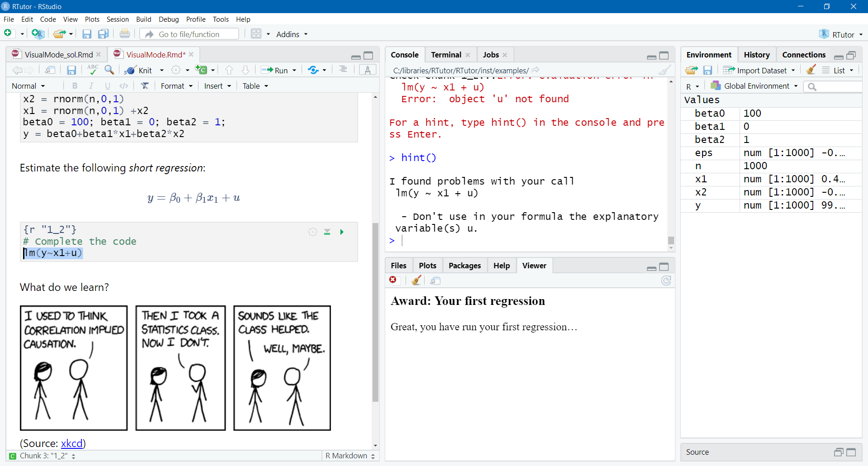Open the List view dropdown
The image size is (868, 466).
coord(838,70)
